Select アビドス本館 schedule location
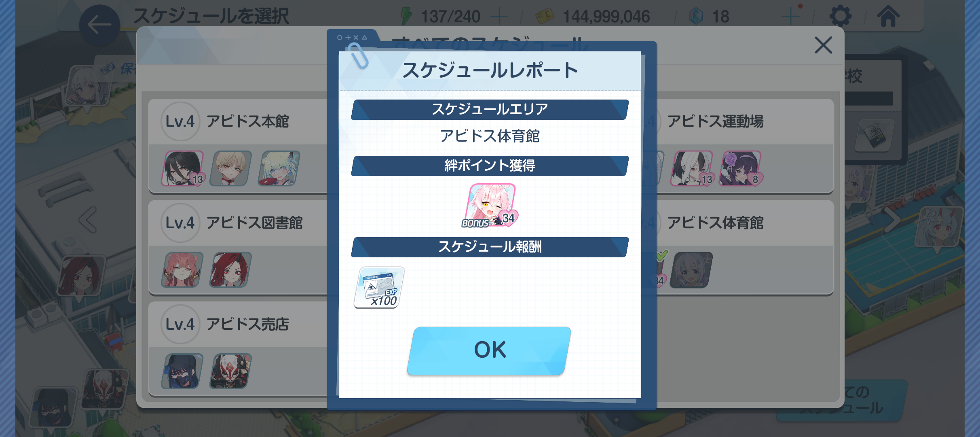Screen dimensions: 980x437 [x=239, y=146]
